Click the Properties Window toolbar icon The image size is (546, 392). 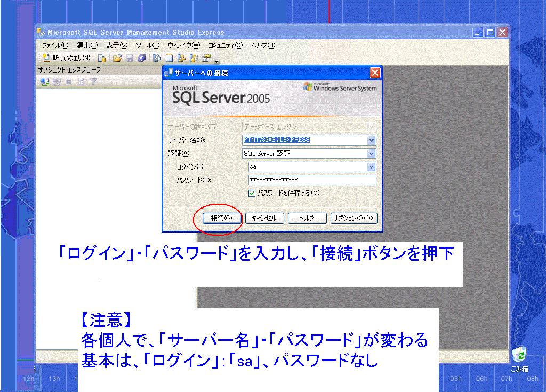pos(206,58)
